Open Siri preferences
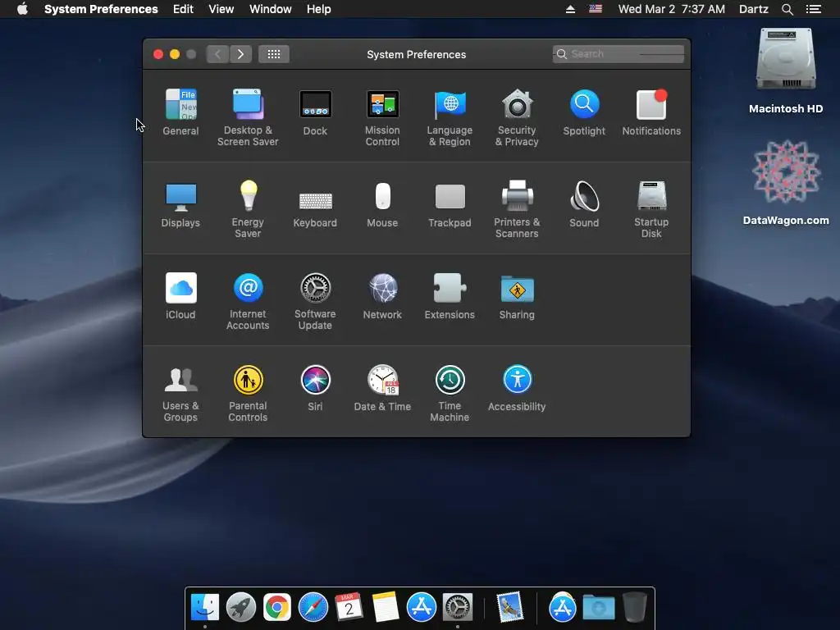Screen dimensions: 840x630 click(315, 388)
